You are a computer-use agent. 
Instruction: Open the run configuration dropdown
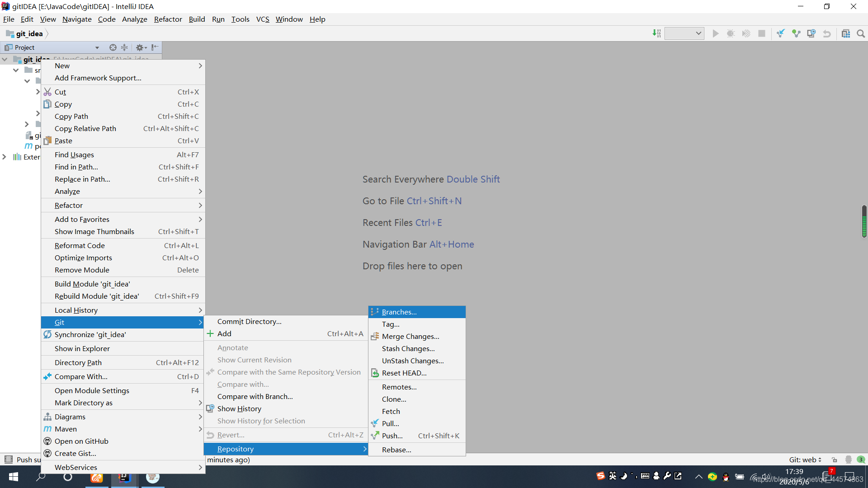(684, 33)
